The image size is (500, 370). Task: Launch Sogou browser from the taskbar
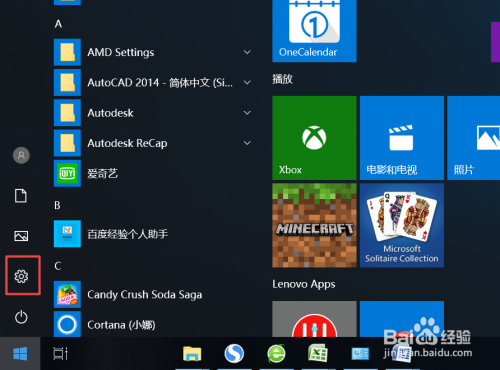(x=234, y=354)
